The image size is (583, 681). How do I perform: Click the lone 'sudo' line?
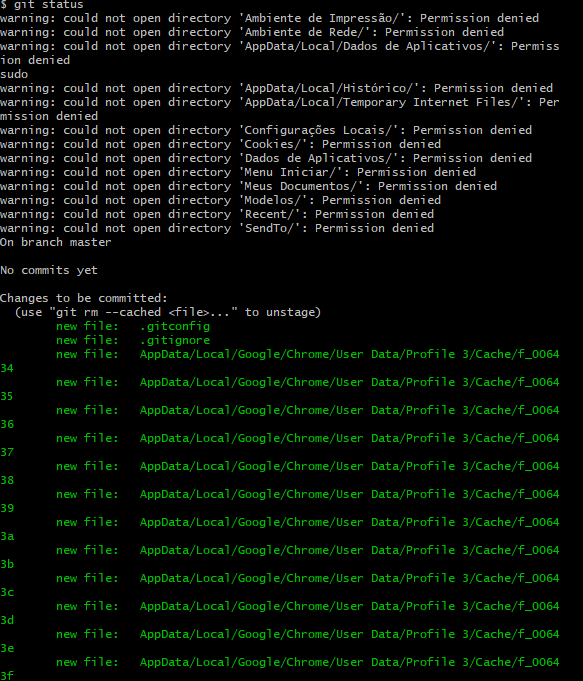tap(14, 74)
